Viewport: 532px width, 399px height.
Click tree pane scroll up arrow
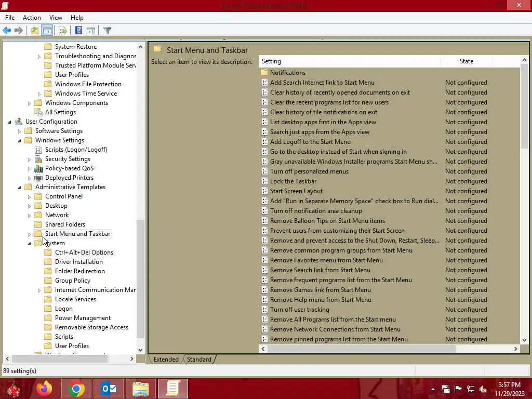[140, 47]
